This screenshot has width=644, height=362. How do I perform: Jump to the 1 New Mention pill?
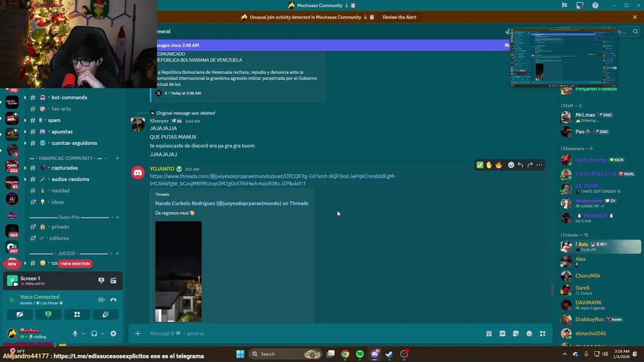(75, 264)
